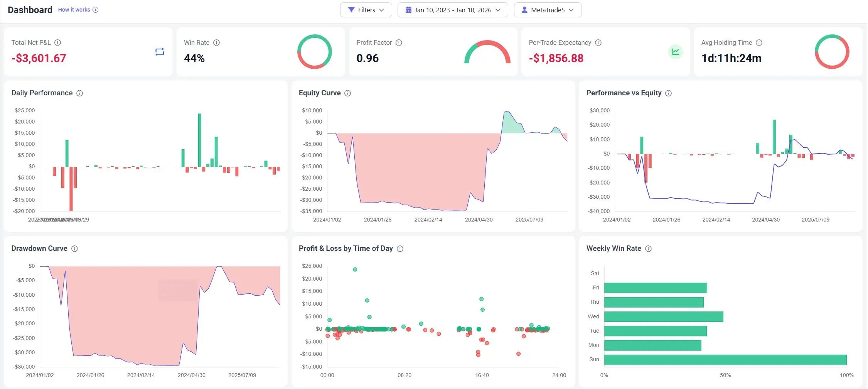Click the info icon beside Performance vs Equity
The image size is (868, 389).
point(669,93)
